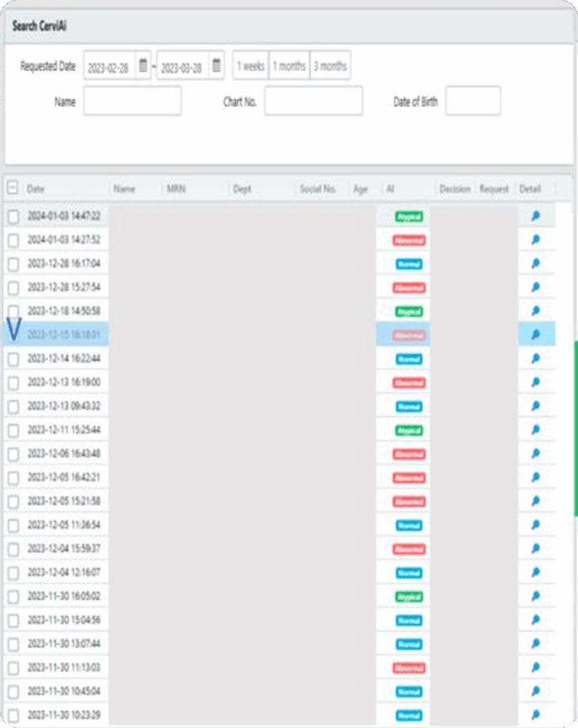Open calendar picker for end date 2023-03-28

217,66
